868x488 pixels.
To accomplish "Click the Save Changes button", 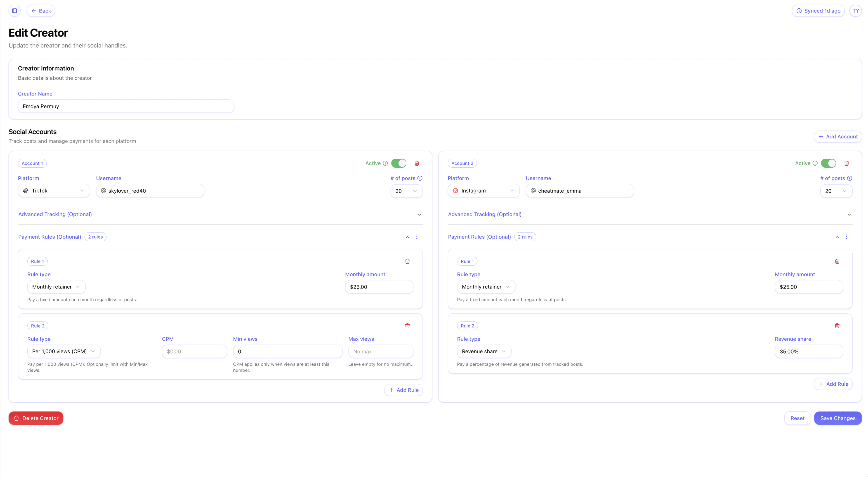I will pos(838,418).
